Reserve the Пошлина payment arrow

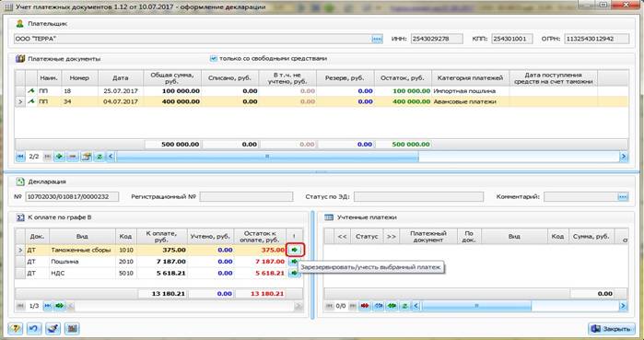click(x=295, y=261)
